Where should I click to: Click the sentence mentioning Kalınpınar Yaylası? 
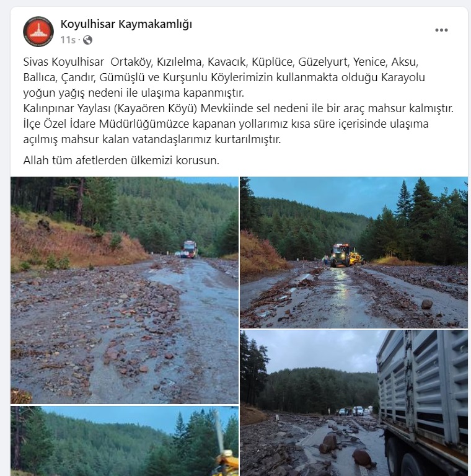[x=238, y=108]
